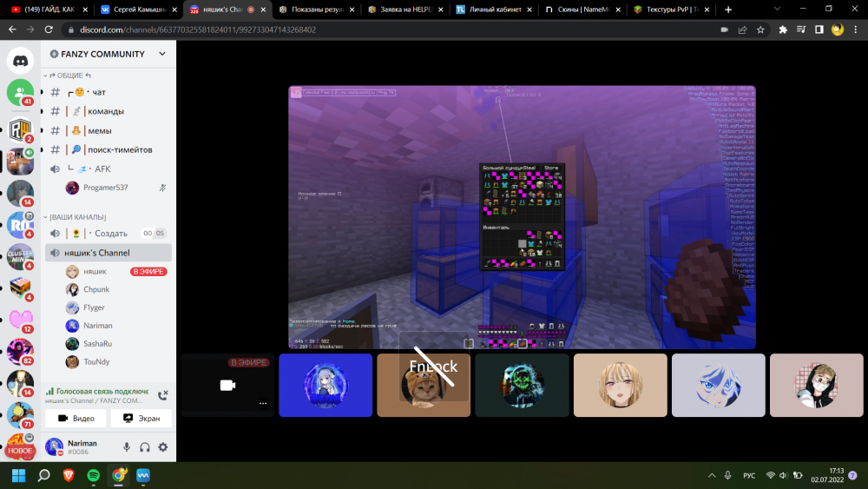Share this page via the share icon
868x489 pixels.
pos(742,30)
